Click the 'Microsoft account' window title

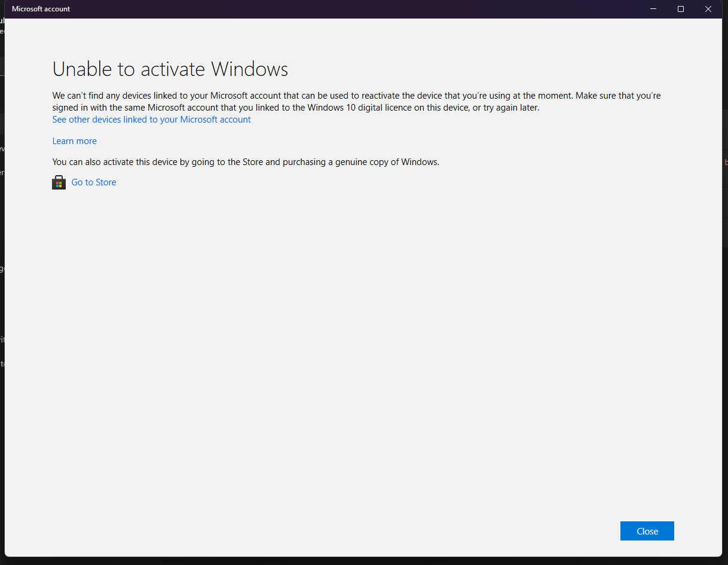click(x=41, y=9)
